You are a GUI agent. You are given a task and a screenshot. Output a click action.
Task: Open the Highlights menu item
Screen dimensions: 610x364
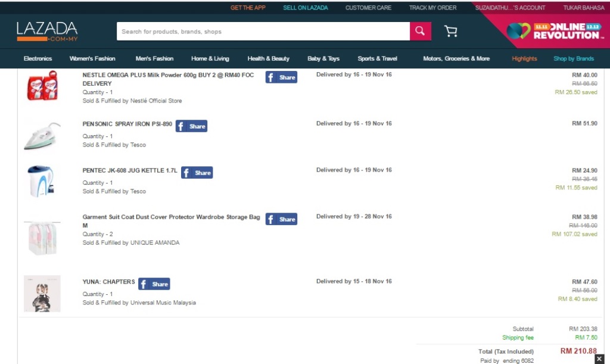coord(524,59)
